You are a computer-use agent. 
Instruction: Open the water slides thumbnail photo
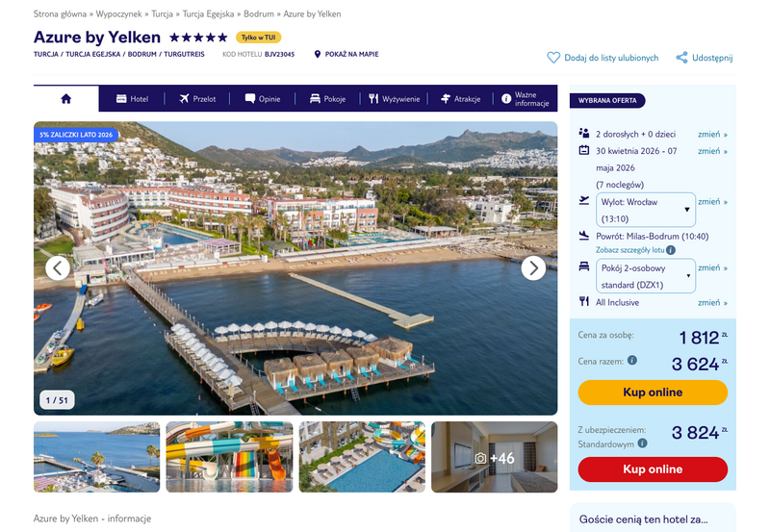[229, 457]
